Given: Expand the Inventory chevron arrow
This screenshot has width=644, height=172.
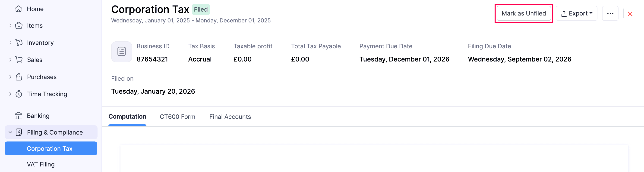Looking at the screenshot, I should click(x=10, y=43).
